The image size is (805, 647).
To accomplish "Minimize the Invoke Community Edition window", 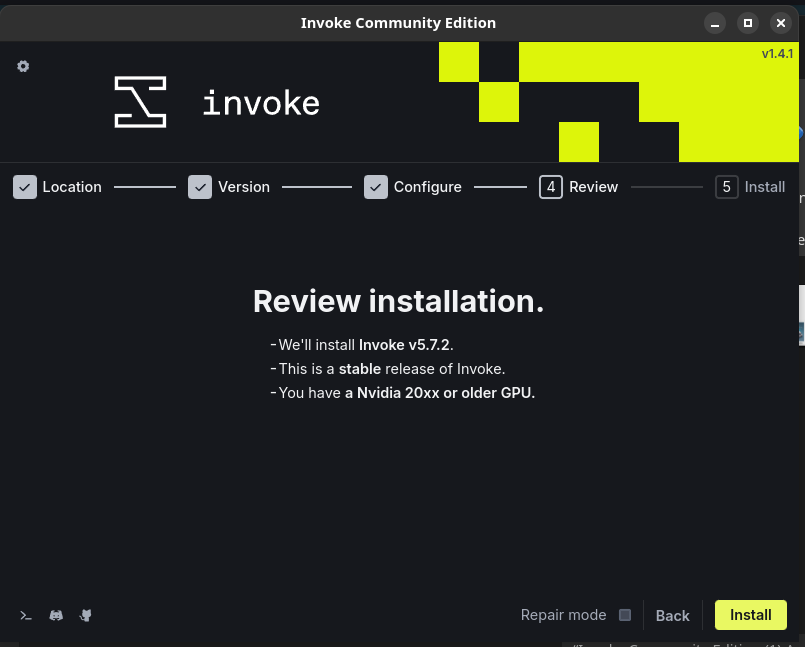I will pyautogui.click(x=715, y=23).
